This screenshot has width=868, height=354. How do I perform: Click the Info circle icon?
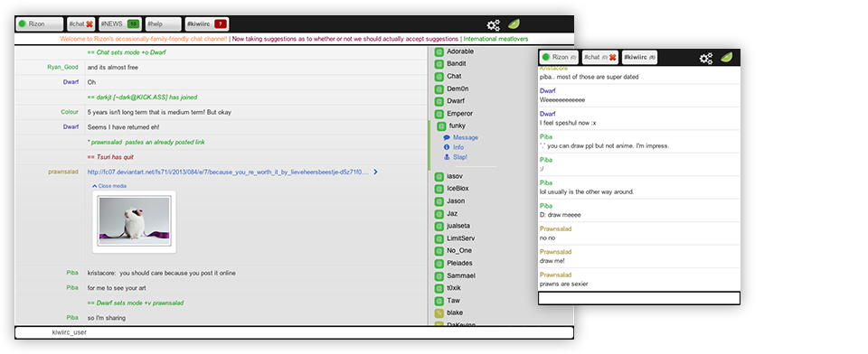click(447, 148)
